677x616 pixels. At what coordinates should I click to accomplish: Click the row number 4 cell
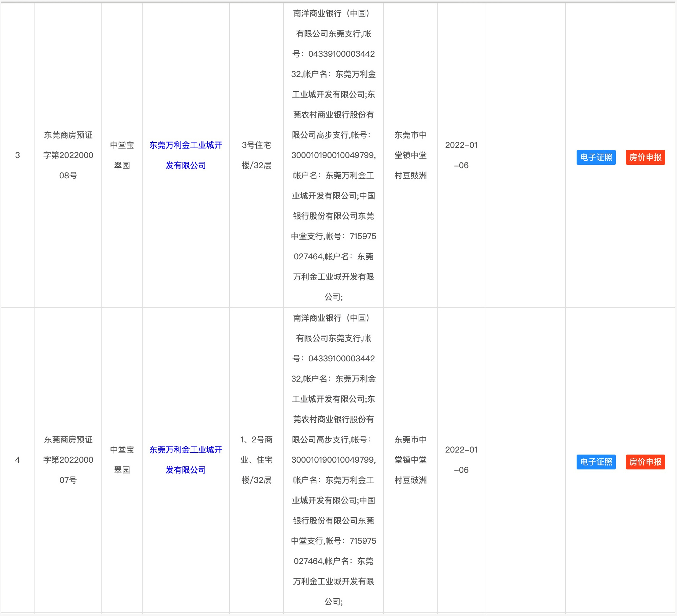tap(18, 460)
